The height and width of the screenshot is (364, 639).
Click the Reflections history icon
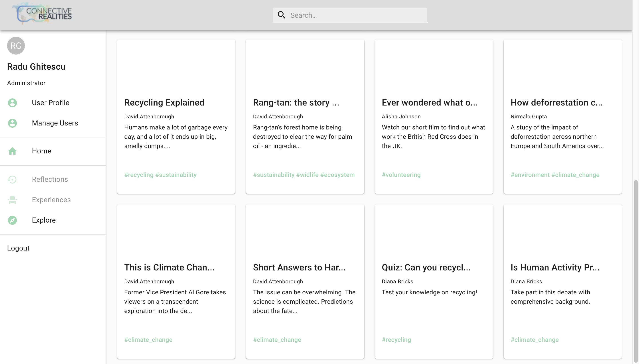click(12, 179)
